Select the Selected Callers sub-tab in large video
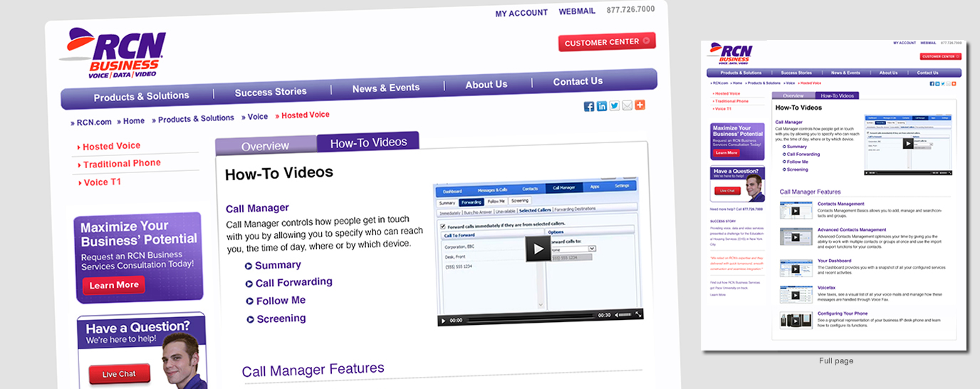This screenshot has width=980, height=389. click(535, 210)
